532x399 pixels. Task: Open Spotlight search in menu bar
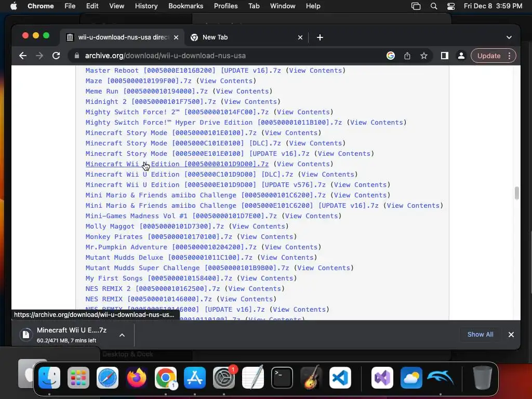coord(434,6)
